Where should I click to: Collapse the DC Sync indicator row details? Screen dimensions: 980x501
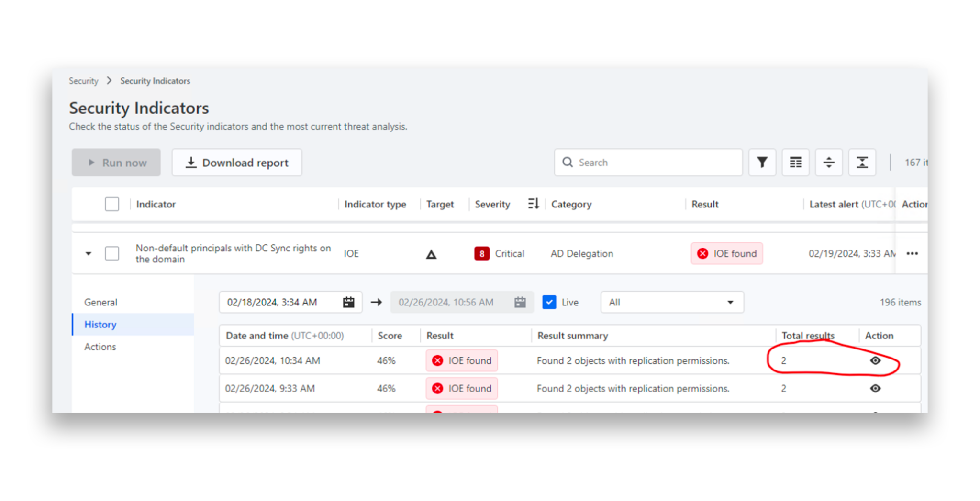(88, 253)
